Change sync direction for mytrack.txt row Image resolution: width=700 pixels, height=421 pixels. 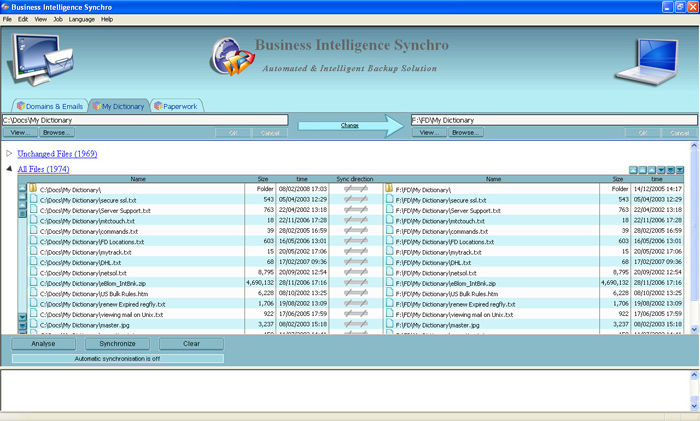(x=356, y=251)
